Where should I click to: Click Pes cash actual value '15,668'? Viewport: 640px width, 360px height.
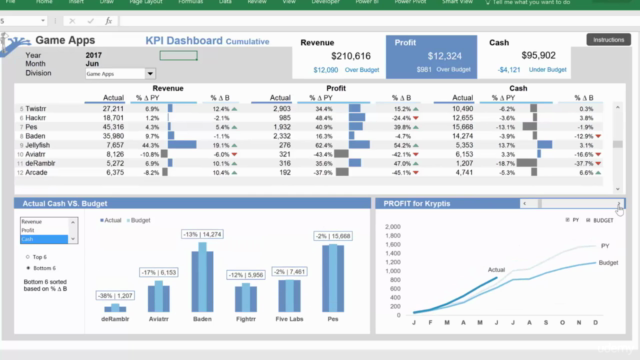462,127
